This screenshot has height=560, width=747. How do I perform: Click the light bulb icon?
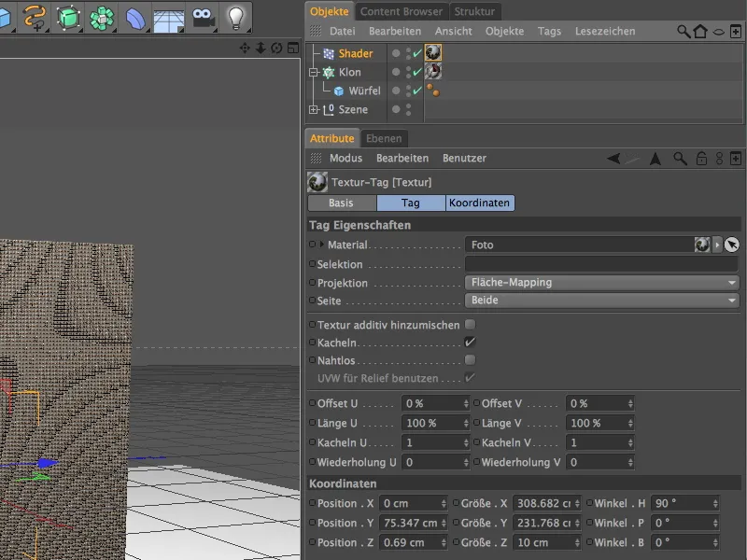click(236, 18)
